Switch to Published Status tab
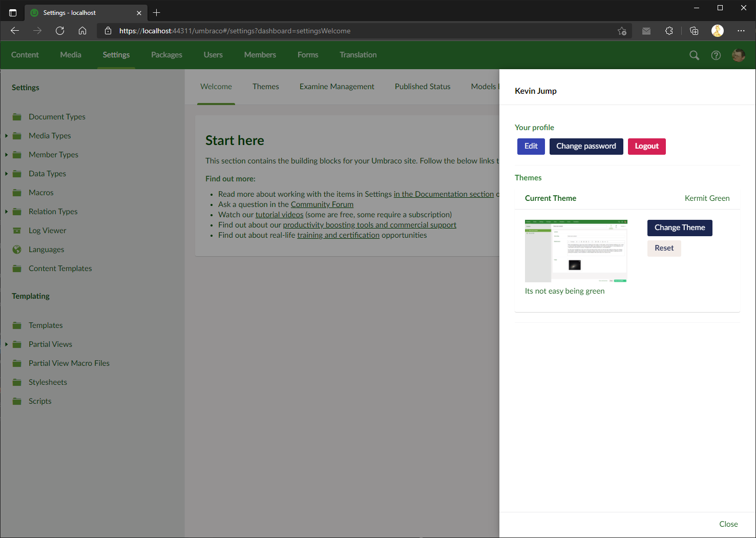The image size is (756, 538). point(423,87)
